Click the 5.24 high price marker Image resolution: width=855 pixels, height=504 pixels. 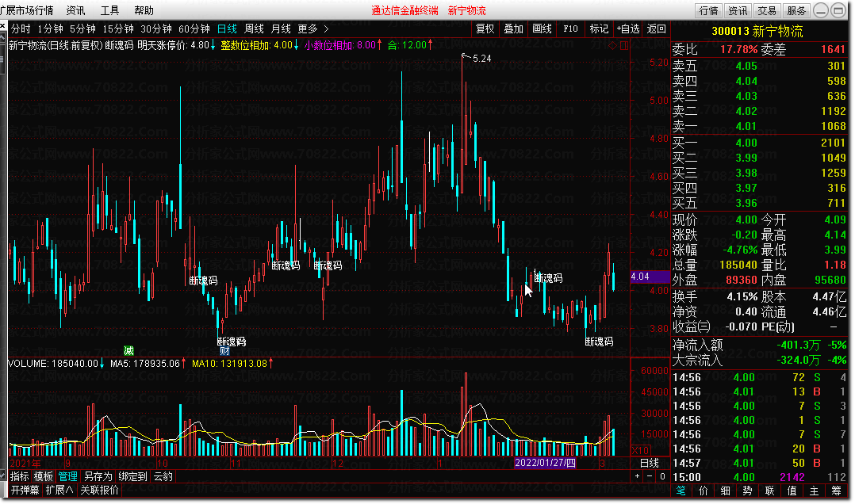pyautogui.click(x=481, y=59)
